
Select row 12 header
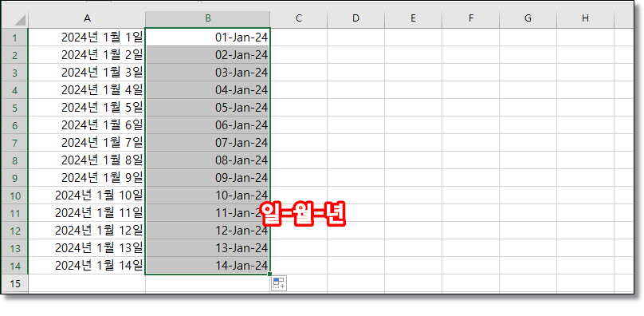(x=15, y=231)
